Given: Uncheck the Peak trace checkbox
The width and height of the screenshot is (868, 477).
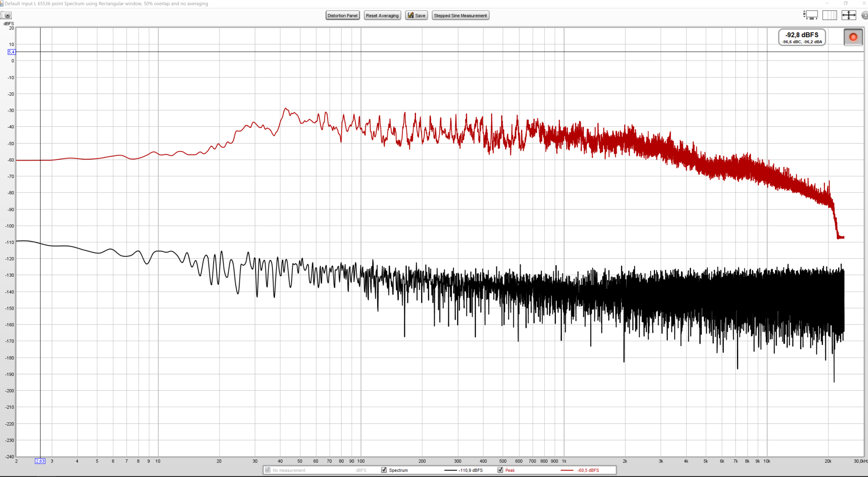Looking at the screenshot, I should coord(500,470).
